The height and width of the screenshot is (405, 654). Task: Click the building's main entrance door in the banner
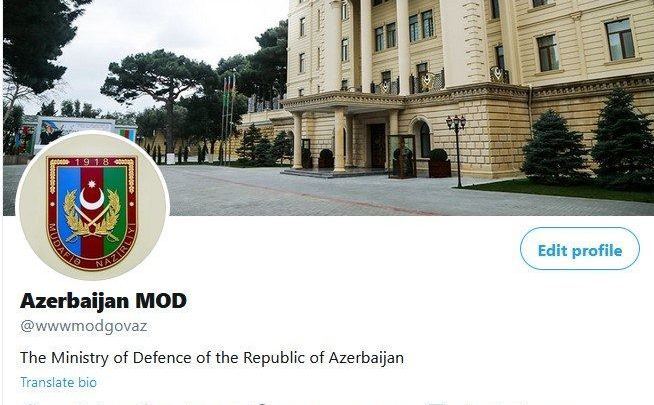pyautogui.click(x=377, y=146)
